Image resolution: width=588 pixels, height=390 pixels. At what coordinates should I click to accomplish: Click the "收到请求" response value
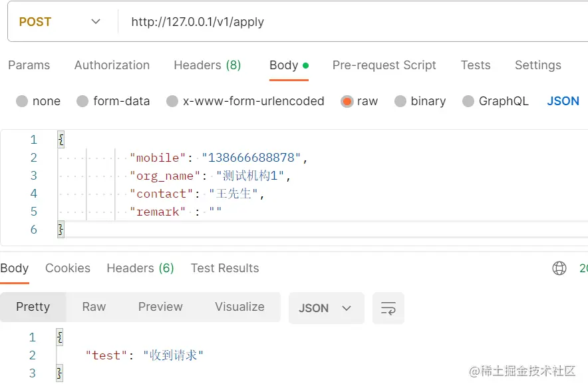click(173, 355)
